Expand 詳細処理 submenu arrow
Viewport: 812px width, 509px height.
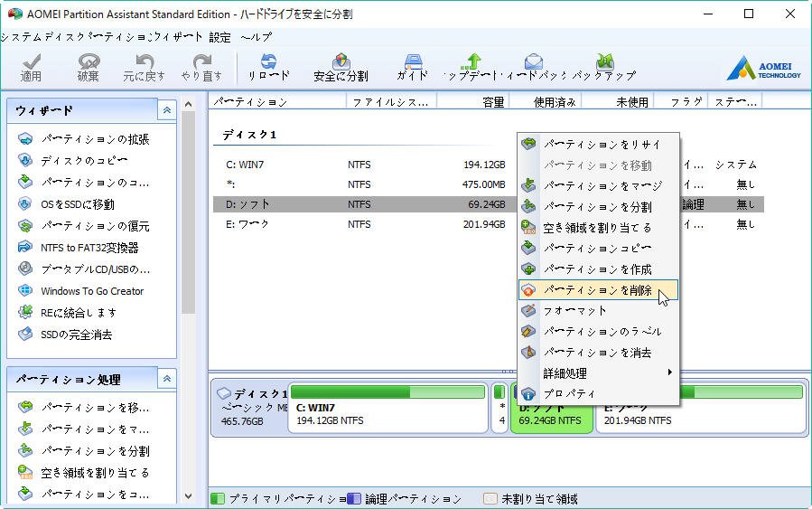669,372
